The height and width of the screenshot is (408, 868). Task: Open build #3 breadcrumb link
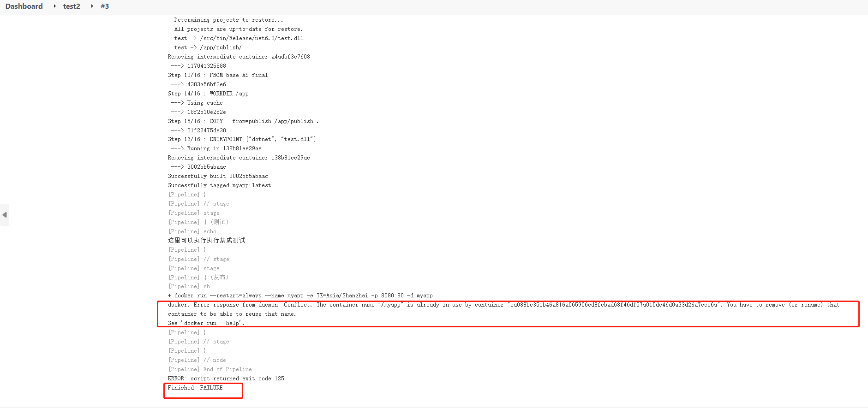click(105, 6)
